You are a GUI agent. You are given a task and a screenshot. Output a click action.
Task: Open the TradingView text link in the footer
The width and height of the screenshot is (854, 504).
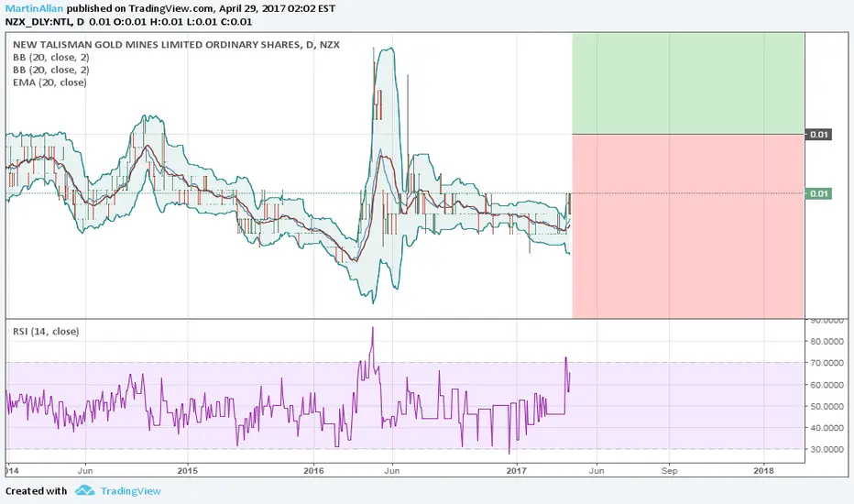[x=131, y=491]
